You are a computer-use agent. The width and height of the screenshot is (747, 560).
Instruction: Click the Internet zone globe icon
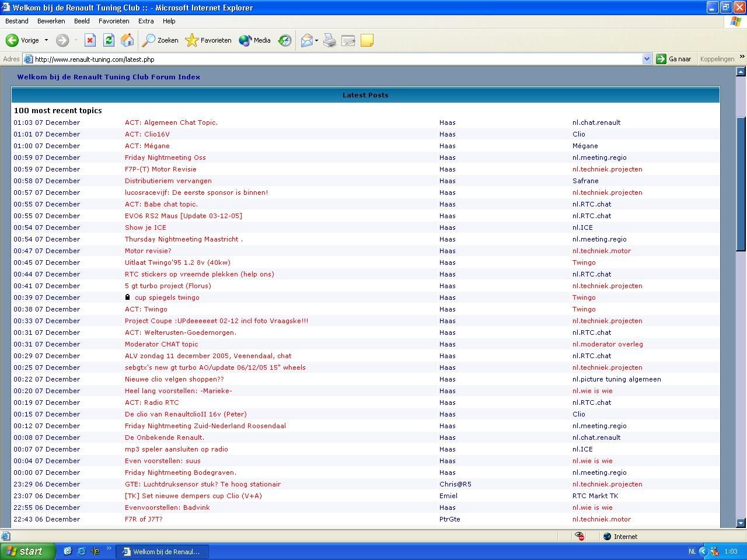tap(607, 537)
